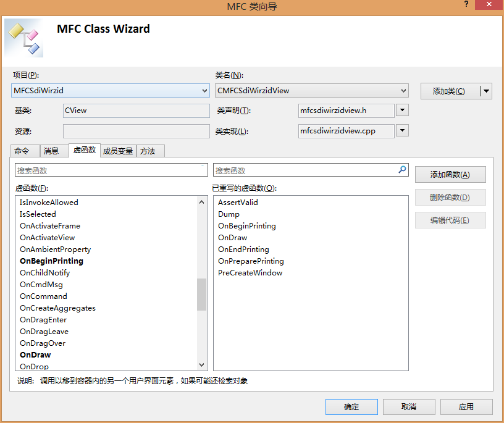Expand the Add Class split arrow
The width and height of the screenshot is (504, 423).
click(486, 91)
